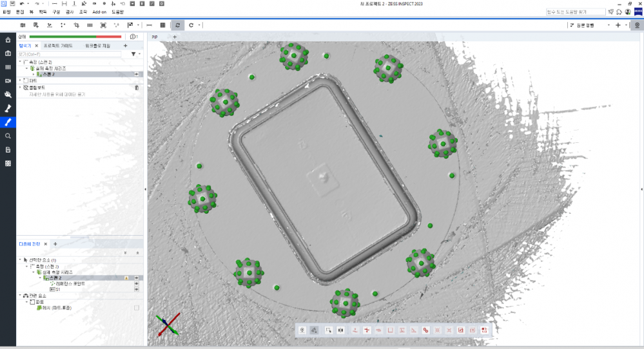Open the Add-on menu
The image size is (644, 349).
tap(99, 12)
